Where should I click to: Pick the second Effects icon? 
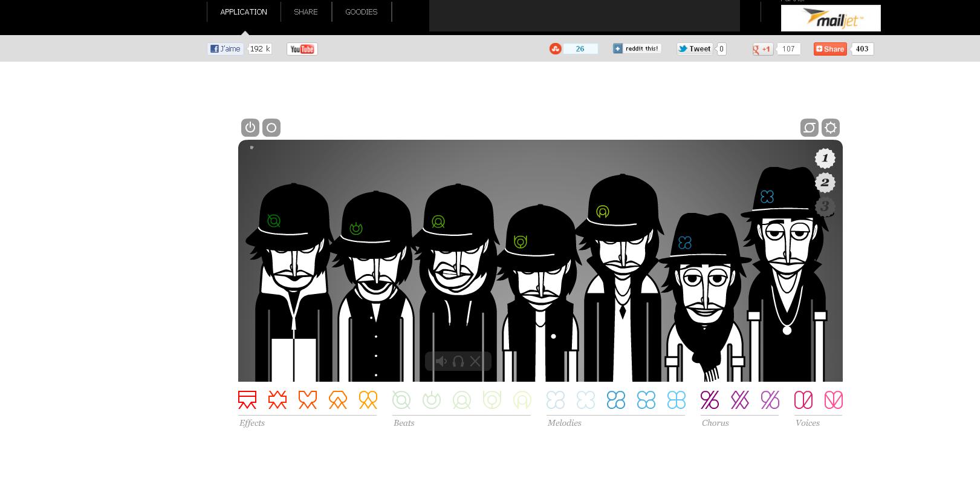(277, 400)
